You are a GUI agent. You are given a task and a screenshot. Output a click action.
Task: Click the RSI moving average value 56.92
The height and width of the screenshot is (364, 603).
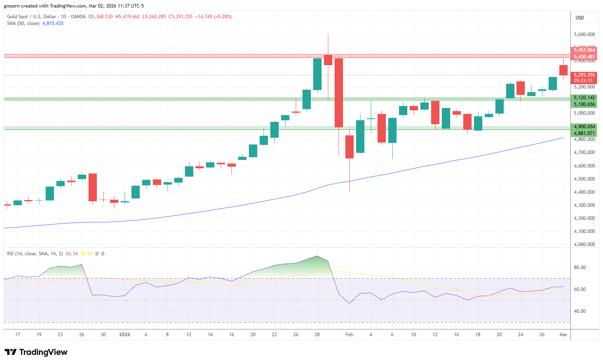(x=86, y=254)
